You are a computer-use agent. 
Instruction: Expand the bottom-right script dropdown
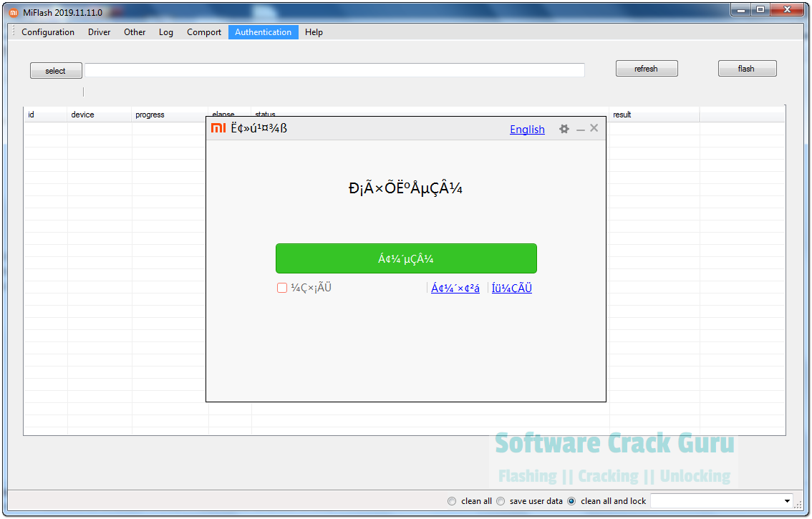pos(787,501)
